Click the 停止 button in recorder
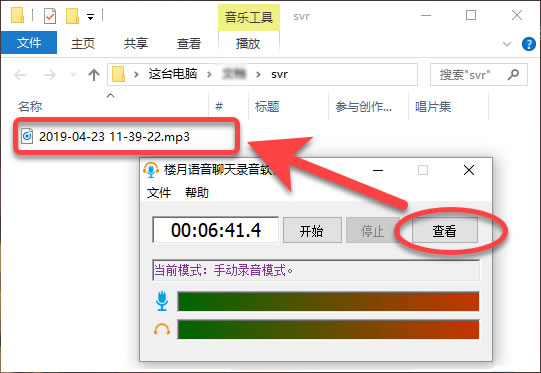Screen dimensions: 541x373 point(372,230)
